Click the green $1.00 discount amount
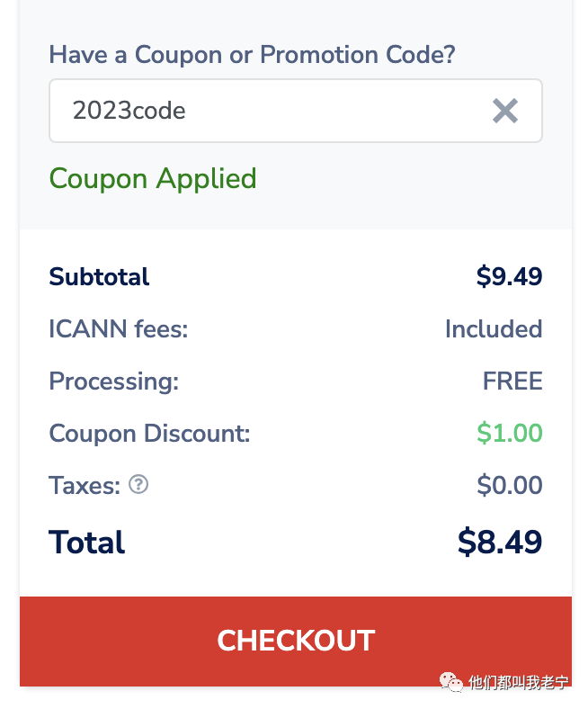Viewport: 588px width, 709px height. click(510, 434)
